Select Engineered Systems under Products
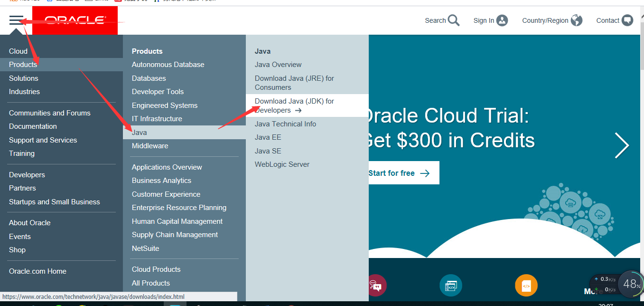 [x=165, y=105]
